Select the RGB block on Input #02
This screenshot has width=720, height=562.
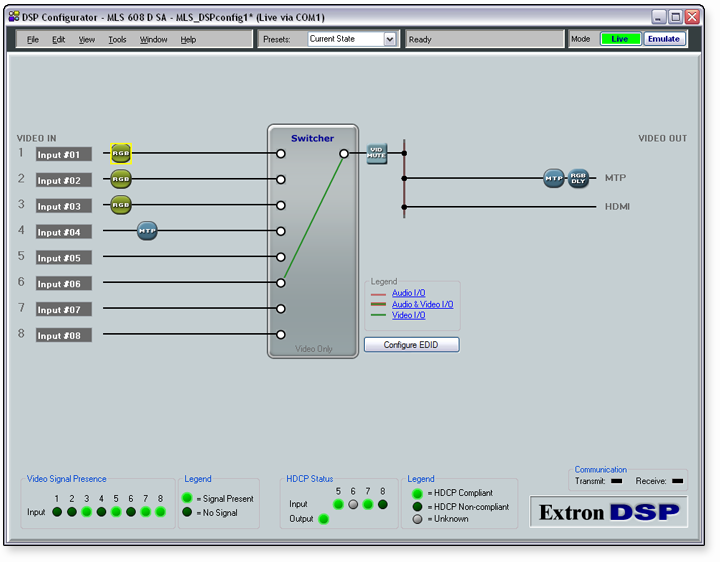point(121,180)
